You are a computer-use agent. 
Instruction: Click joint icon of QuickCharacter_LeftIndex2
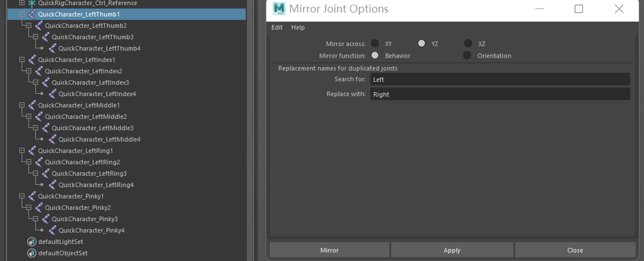[x=39, y=71]
